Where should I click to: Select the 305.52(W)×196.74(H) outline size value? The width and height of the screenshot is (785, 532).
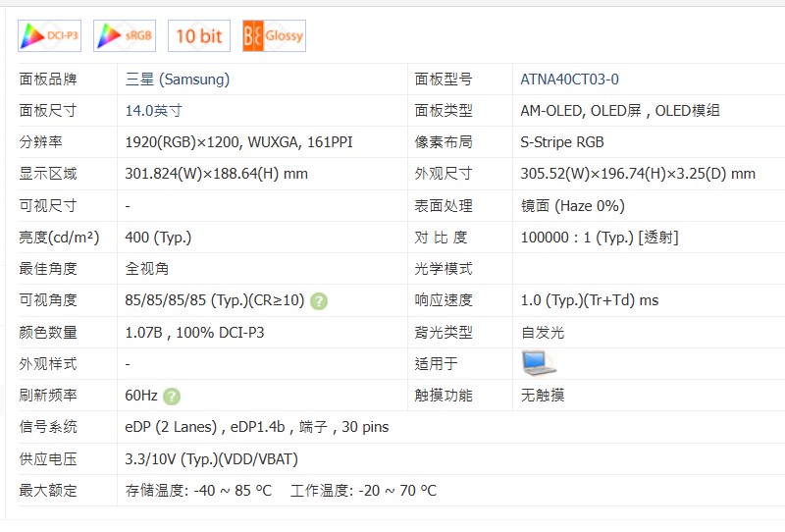pyautogui.click(x=638, y=174)
